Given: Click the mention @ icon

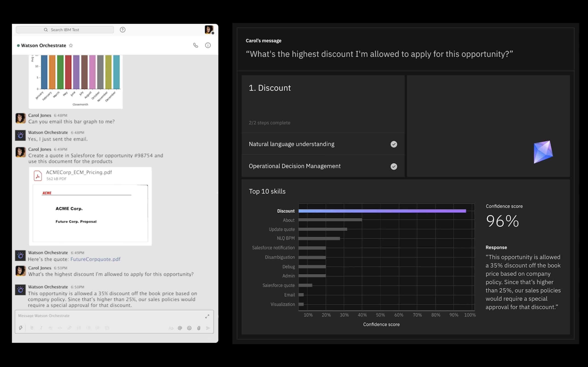Looking at the screenshot, I should click(180, 328).
